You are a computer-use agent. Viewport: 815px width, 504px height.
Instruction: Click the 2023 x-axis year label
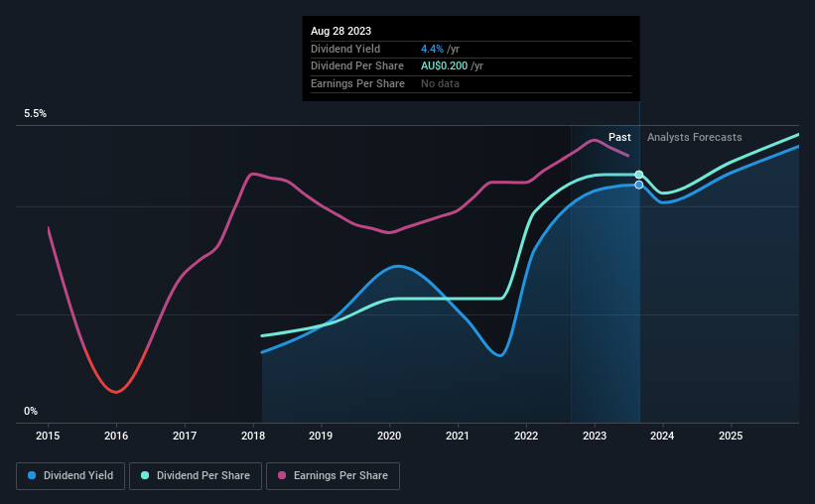[595, 436]
